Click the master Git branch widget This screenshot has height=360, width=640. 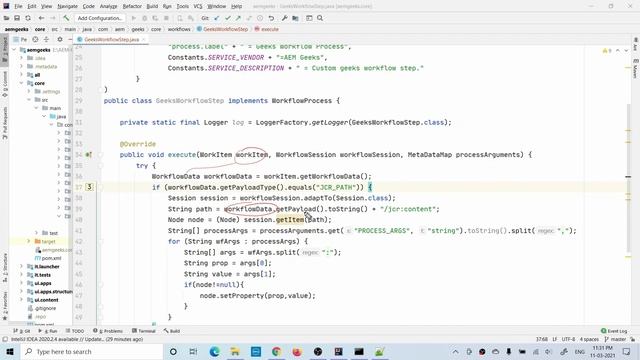tap(615, 339)
